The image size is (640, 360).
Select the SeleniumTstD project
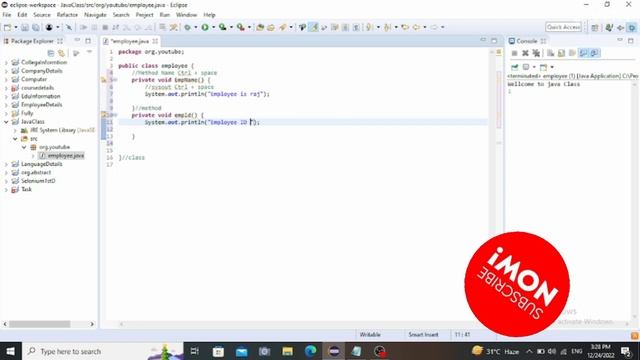(x=38, y=181)
